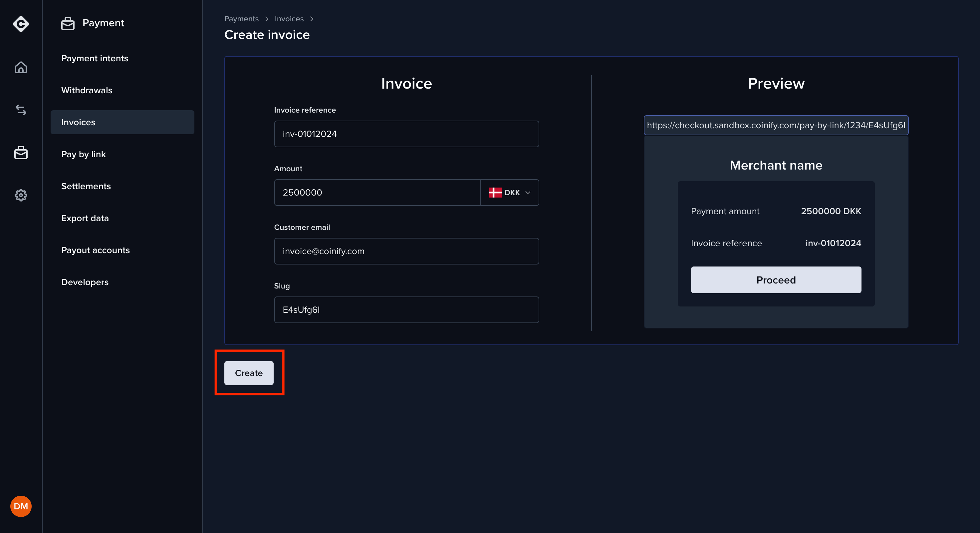Viewport: 980px width, 533px height.
Task: Click the Danish flag icon
Action: click(x=495, y=193)
